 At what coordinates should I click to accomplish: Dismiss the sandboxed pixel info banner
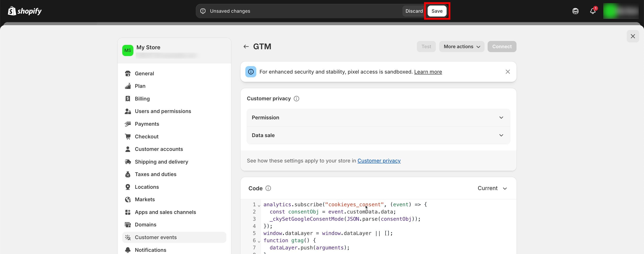point(508,72)
